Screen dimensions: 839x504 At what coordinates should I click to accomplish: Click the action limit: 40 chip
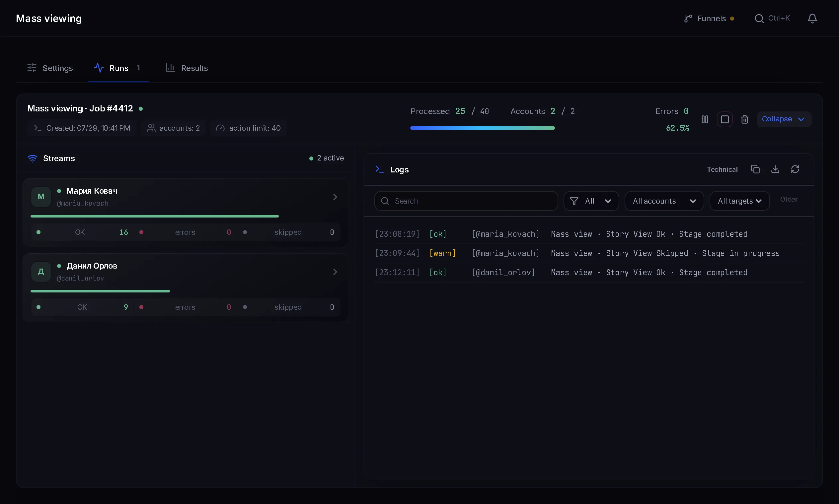(248, 128)
